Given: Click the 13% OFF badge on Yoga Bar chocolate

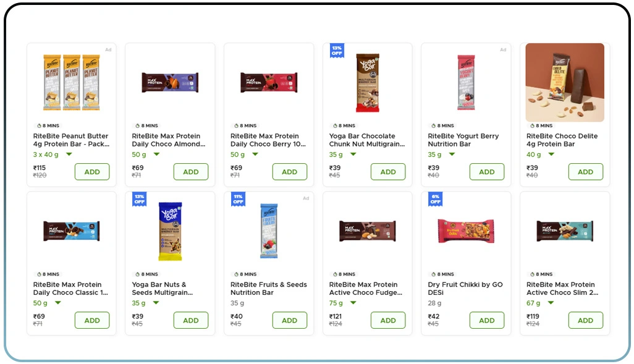Looking at the screenshot, I should [x=336, y=51].
